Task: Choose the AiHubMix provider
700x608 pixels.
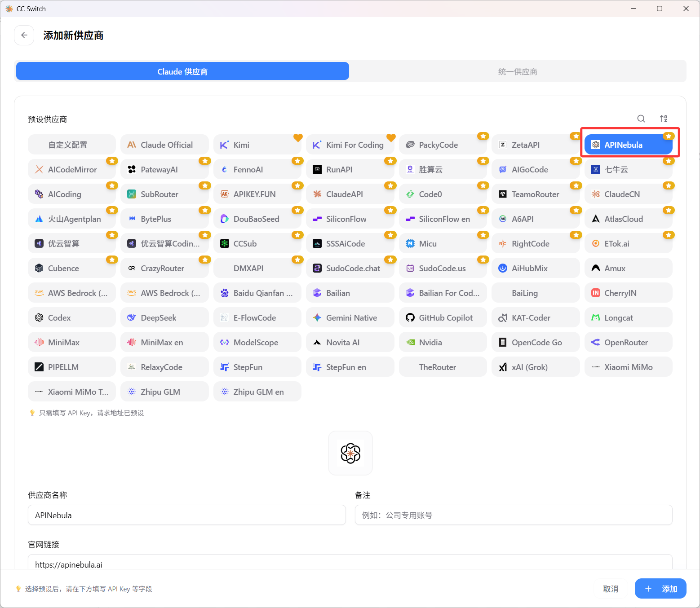Action: click(536, 268)
